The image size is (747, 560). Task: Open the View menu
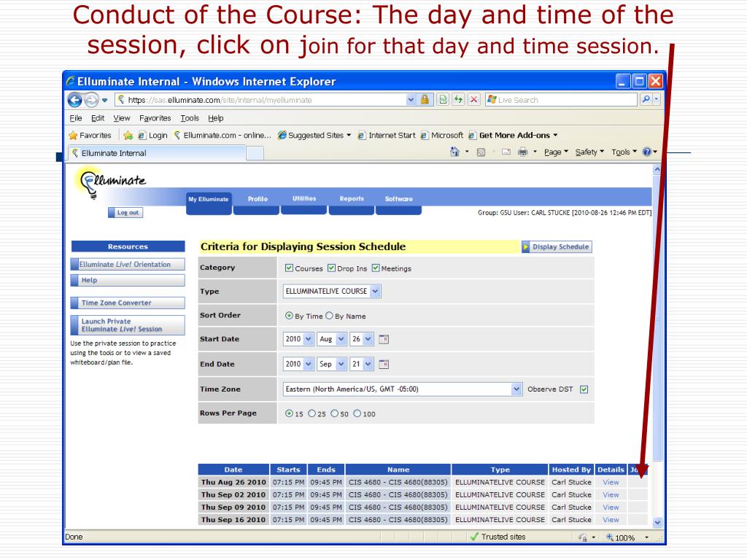coord(122,118)
